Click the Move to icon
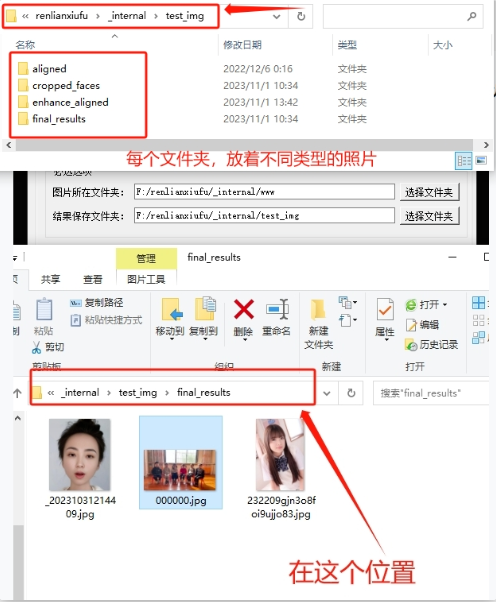 [x=170, y=309]
